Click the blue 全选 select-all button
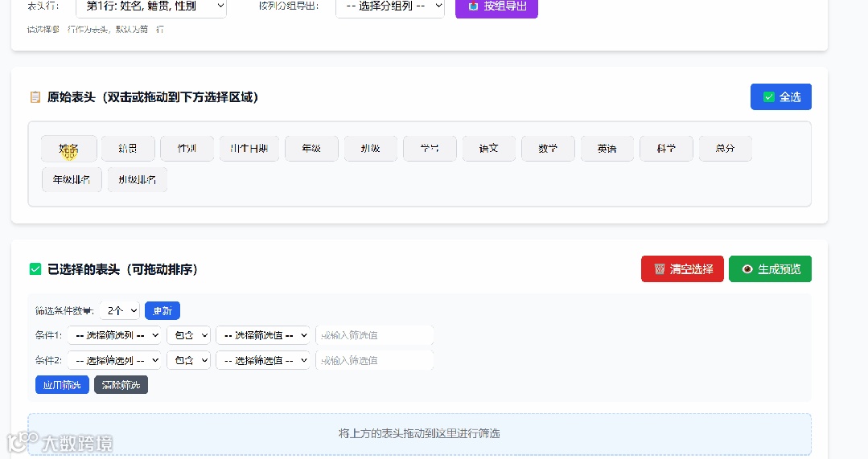Image resolution: width=868 pixels, height=459 pixels. tap(780, 96)
